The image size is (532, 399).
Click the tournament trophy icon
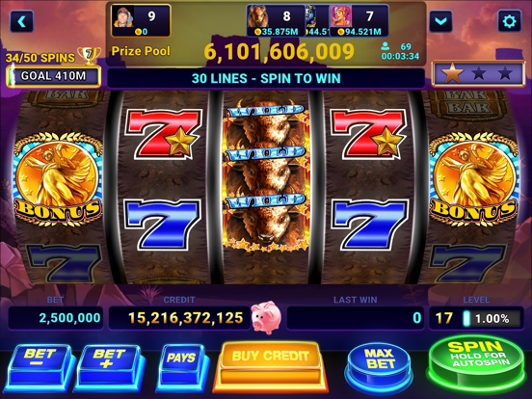[x=89, y=55]
